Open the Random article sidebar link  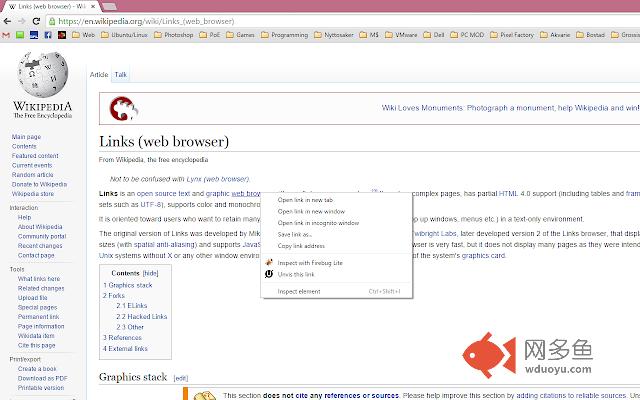tap(32, 175)
